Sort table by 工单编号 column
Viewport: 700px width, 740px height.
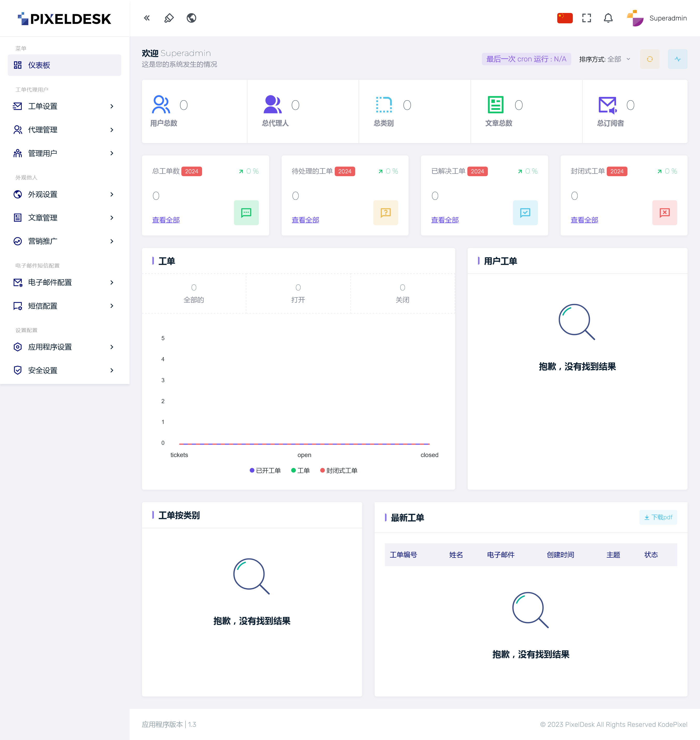click(x=403, y=555)
